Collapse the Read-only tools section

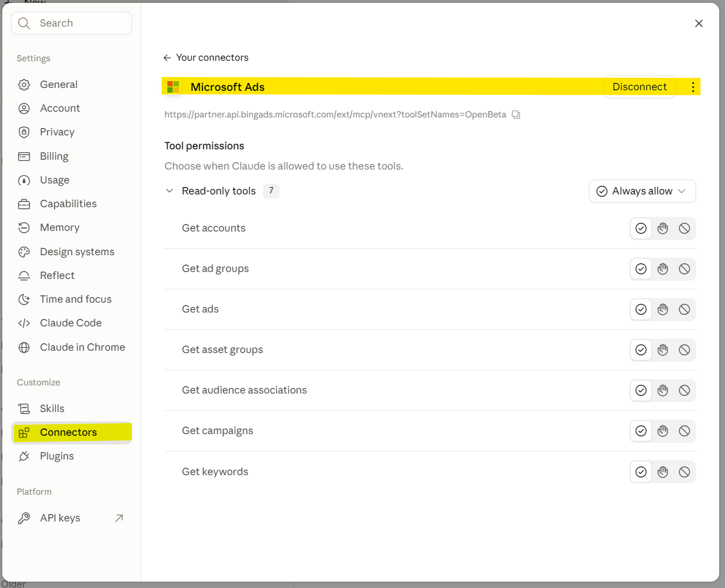170,191
